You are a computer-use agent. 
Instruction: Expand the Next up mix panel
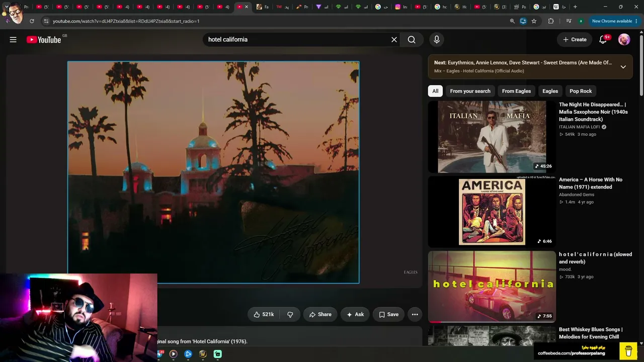pos(623,67)
